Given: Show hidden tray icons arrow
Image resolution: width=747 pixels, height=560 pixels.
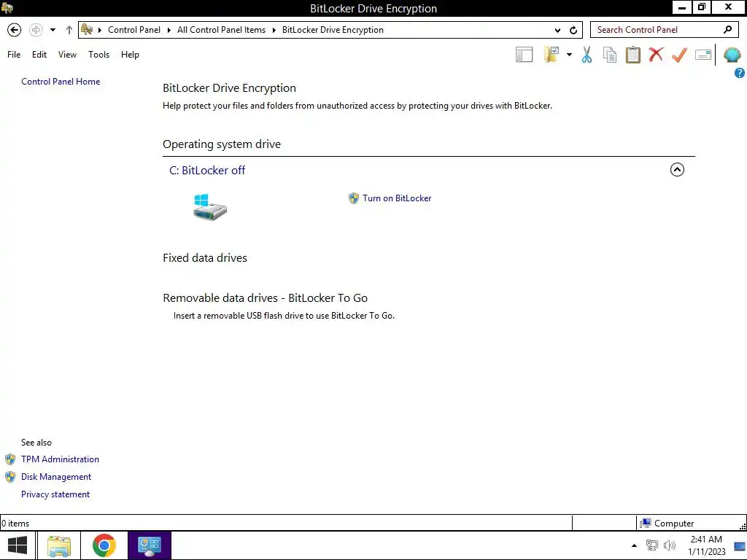Looking at the screenshot, I should [634, 545].
